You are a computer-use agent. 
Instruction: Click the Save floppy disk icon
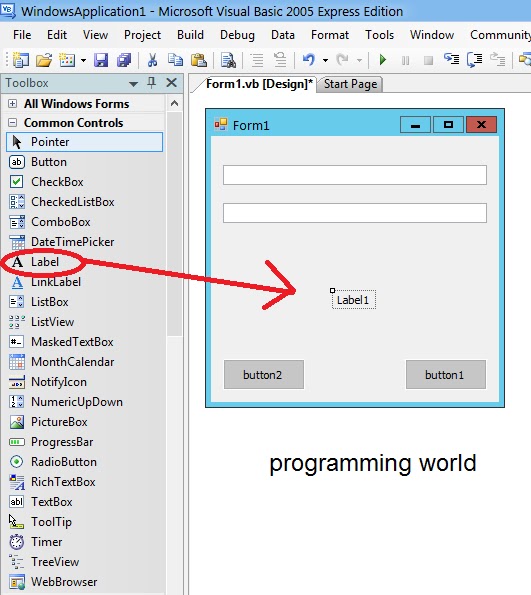(101, 60)
